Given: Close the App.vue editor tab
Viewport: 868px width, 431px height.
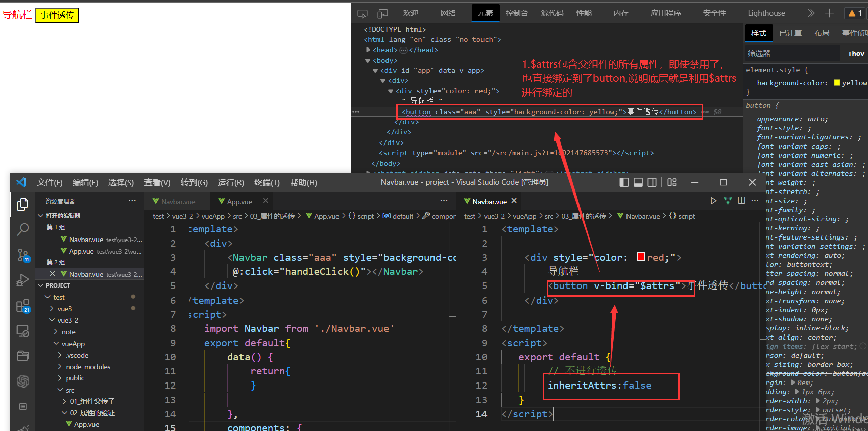Looking at the screenshot, I should [x=265, y=201].
